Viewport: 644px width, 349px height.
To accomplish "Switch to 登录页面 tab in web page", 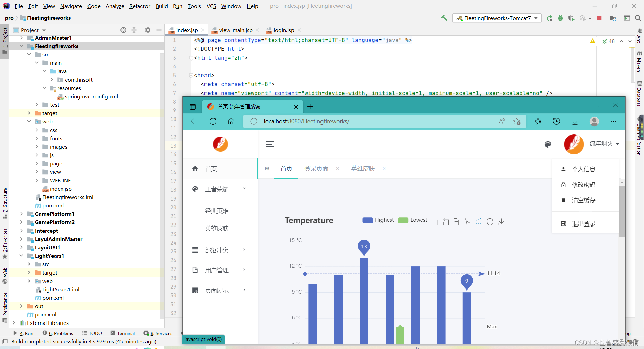I will (316, 169).
